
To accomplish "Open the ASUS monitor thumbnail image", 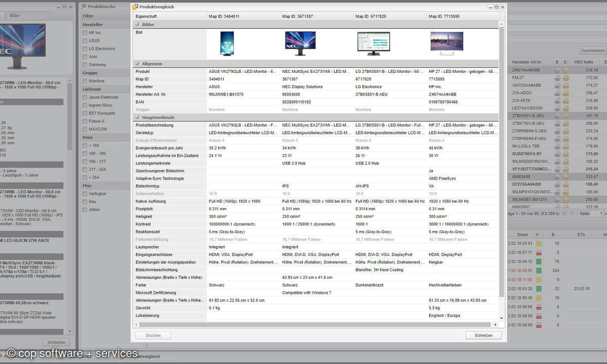I will [227, 43].
